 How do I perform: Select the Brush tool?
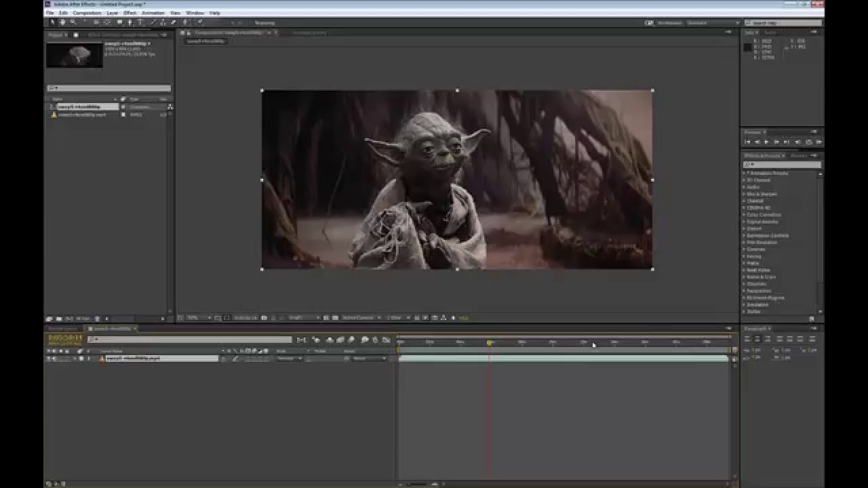coord(153,22)
